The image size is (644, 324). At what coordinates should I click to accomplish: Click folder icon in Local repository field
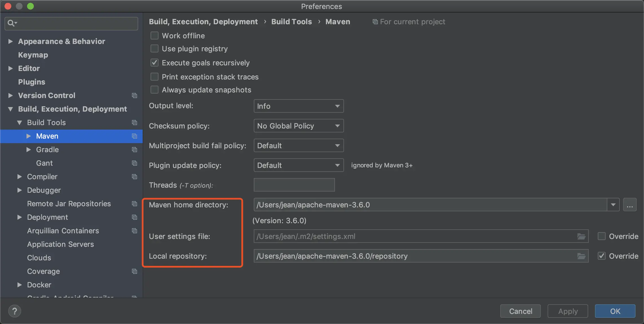(x=581, y=256)
